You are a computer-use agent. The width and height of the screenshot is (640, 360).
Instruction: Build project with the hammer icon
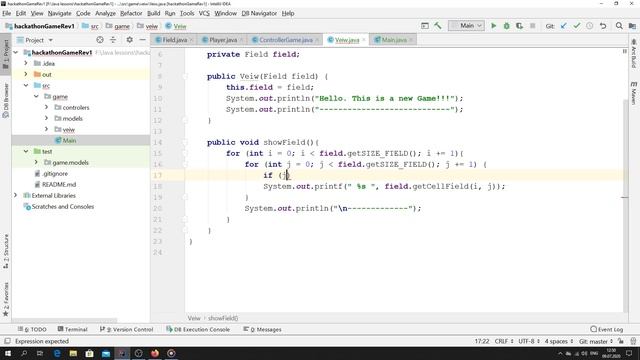[438, 26]
